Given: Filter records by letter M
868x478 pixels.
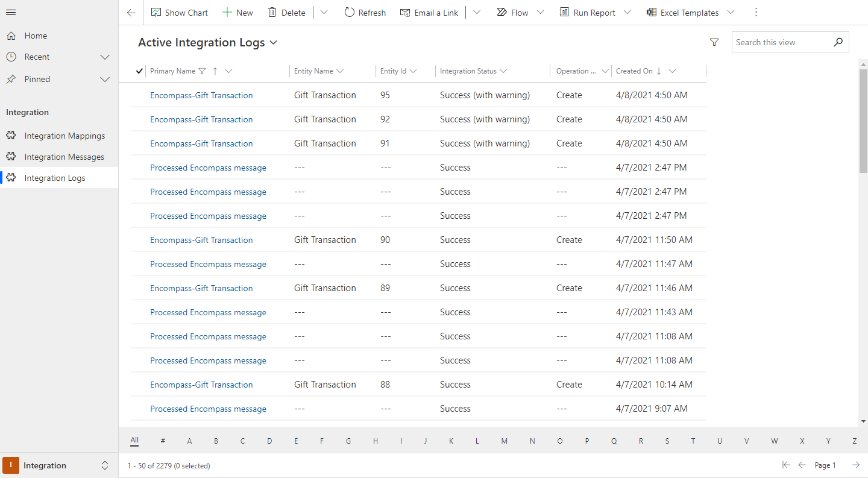Looking at the screenshot, I should pyautogui.click(x=504, y=441).
